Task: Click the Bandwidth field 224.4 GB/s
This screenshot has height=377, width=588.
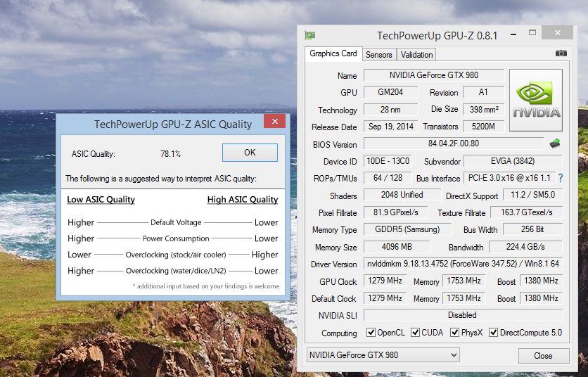Action: (x=525, y=247)
